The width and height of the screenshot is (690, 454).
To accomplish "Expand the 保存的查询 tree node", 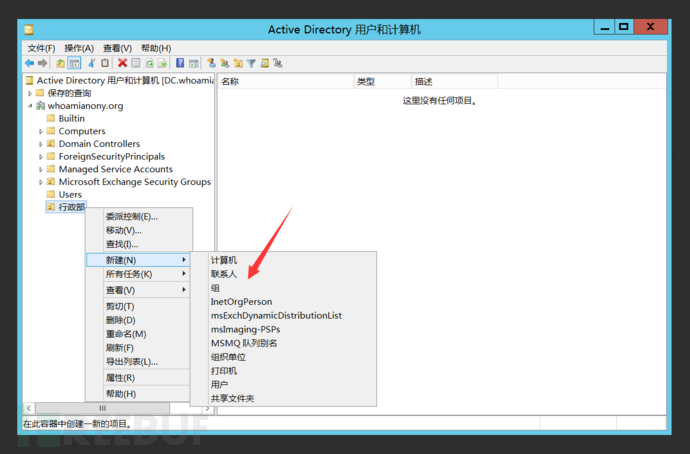I will [30, 93].
